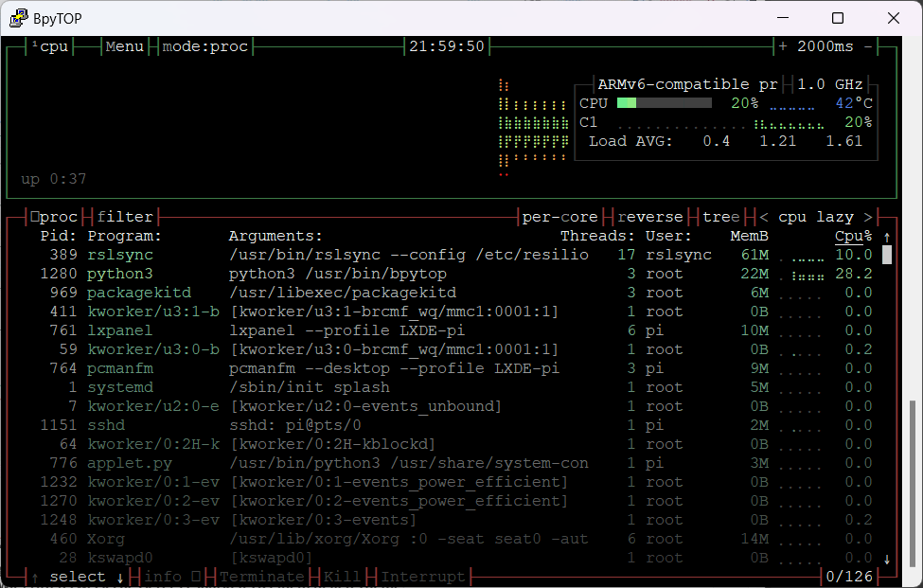Image resolution: width=923 pixels, height=588 pixels.
Task: Select the pcmanfm process
Action: click(x=453, y=368)
